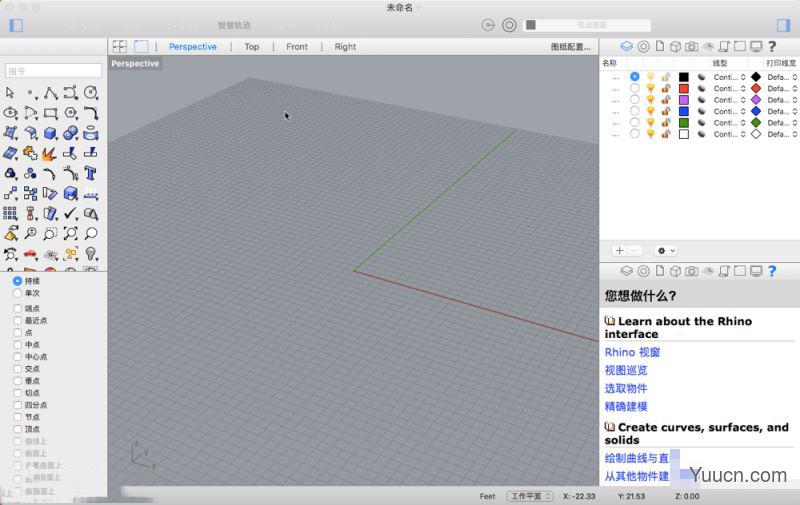Screen dimensions: 800x505
Task: Choose the Zoom Extents tool
Action: coord(70,234)
